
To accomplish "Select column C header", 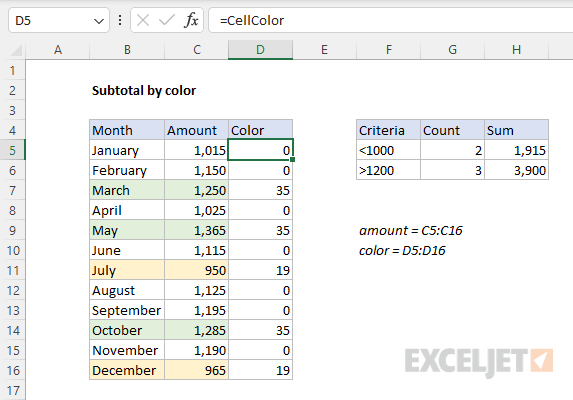I will [x=197, y=50].
